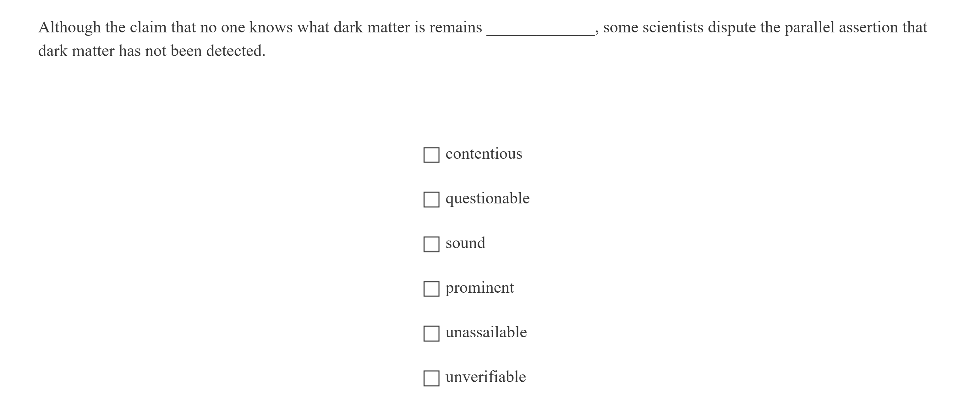Select the word questionable label

pyautogui.click(x=487, y=198)
